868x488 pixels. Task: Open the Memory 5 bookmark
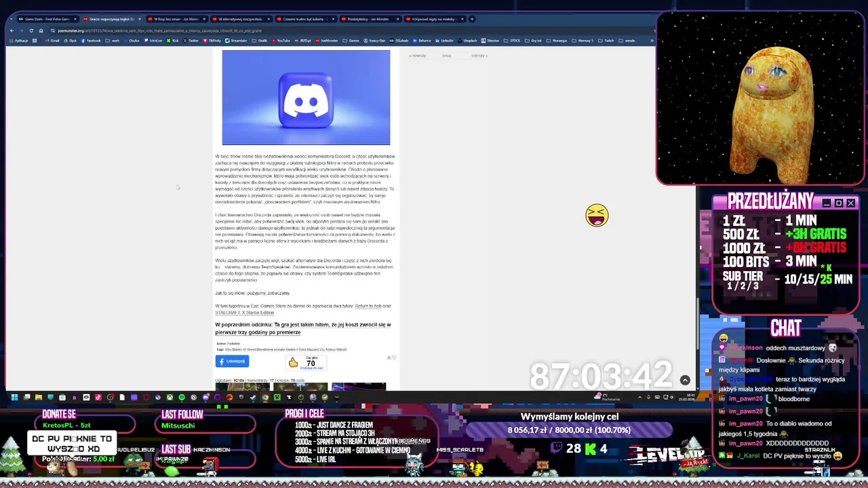583,41
